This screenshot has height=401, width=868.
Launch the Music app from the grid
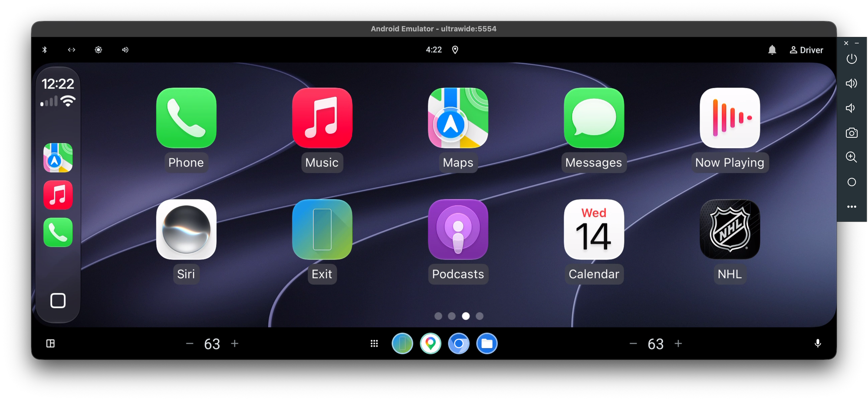click(322, 118)
